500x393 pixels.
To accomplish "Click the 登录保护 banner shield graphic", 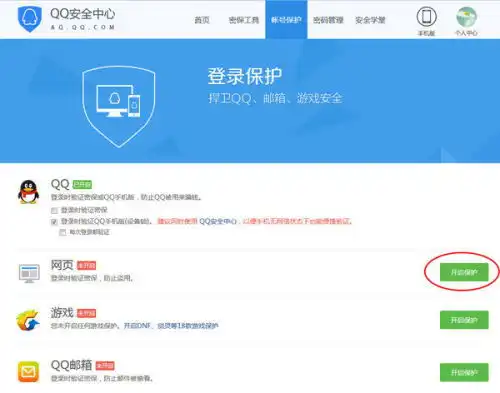I will point(119,106).
